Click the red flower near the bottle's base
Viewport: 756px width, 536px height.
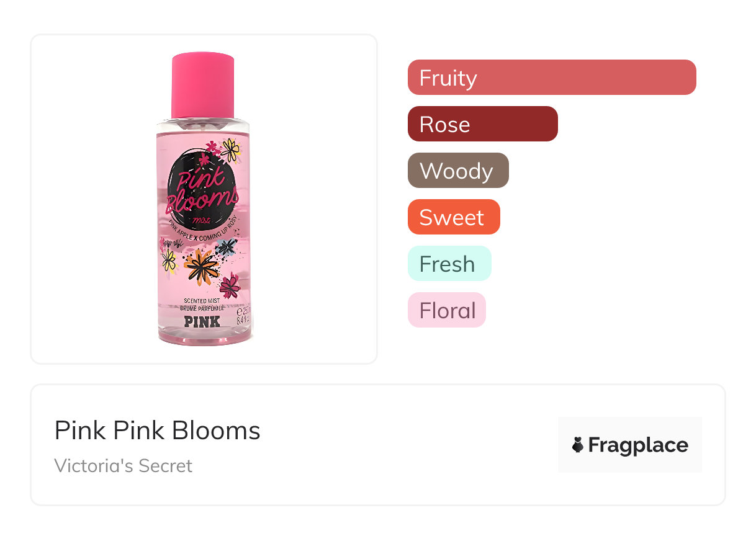click(x=230, y=285)
